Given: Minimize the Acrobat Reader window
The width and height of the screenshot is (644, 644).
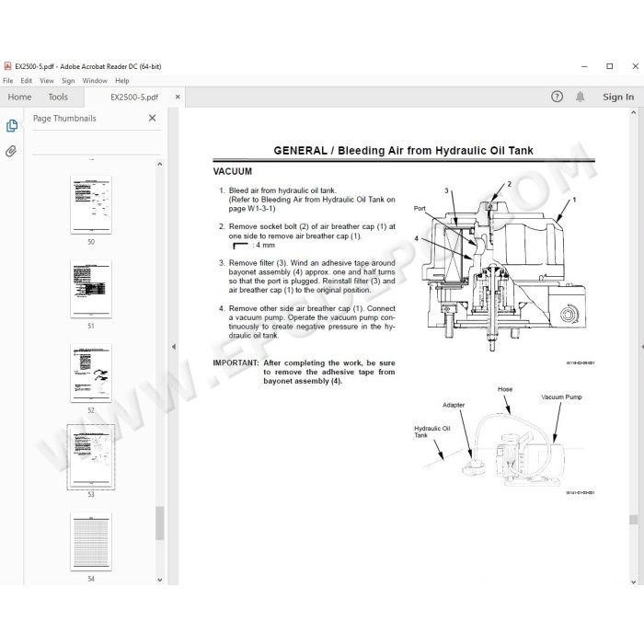Looking at the screenshot, I should [584, 66].
